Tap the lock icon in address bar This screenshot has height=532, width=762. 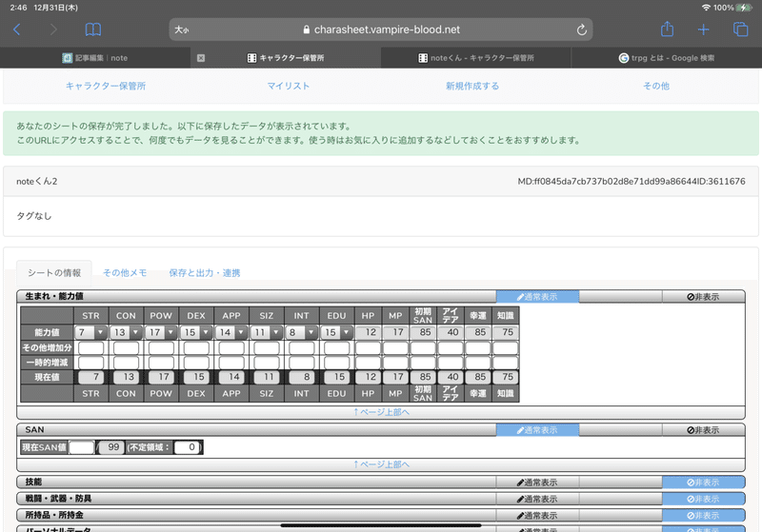click(x=306, y=30)
